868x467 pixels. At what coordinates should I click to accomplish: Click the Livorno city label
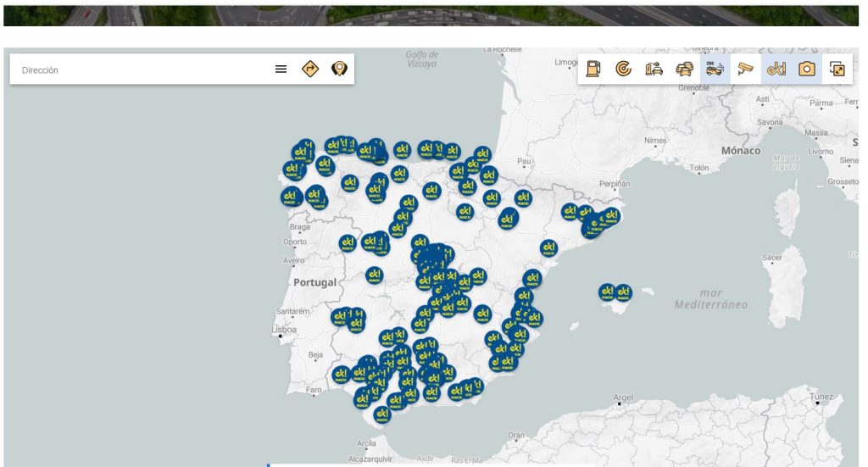(821, 151)
